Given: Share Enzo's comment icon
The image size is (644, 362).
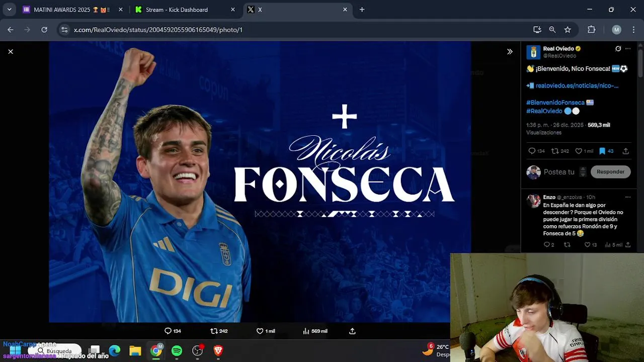Looking at the screenshot, I should click(x=628, y=245).
